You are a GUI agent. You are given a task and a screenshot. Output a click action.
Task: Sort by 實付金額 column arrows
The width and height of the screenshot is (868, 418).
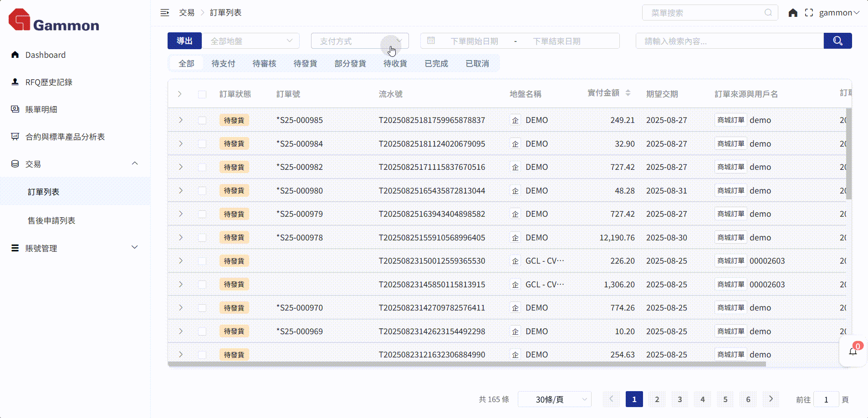click(628, 93)
